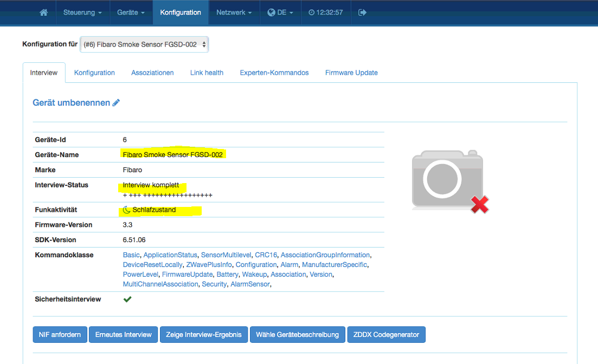Image resolution: width=598 pixels, height=364 pixels.
Task: Open the AlarmSensor command class link
Action: (x=250, y=284)
